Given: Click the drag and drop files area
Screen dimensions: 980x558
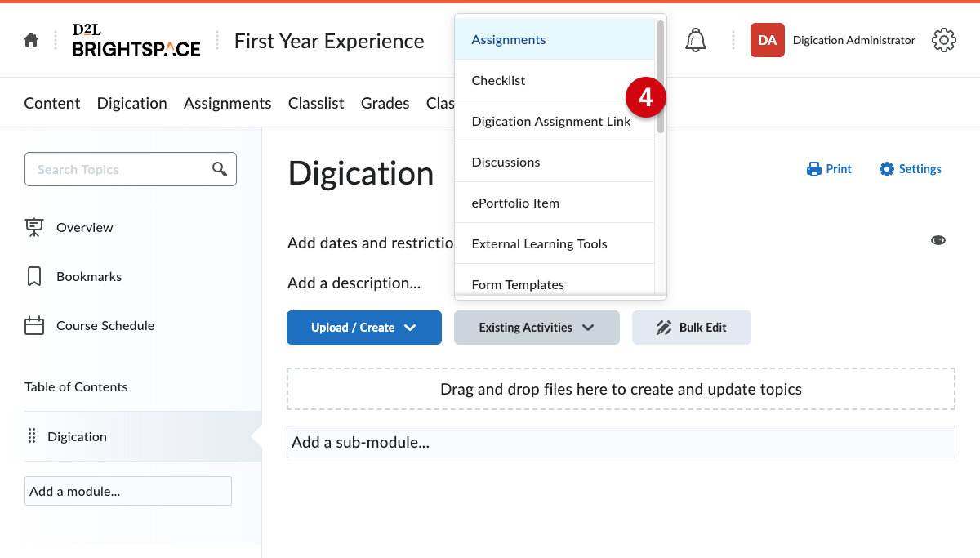Looking at the screenshot, I should coord(621,389).
